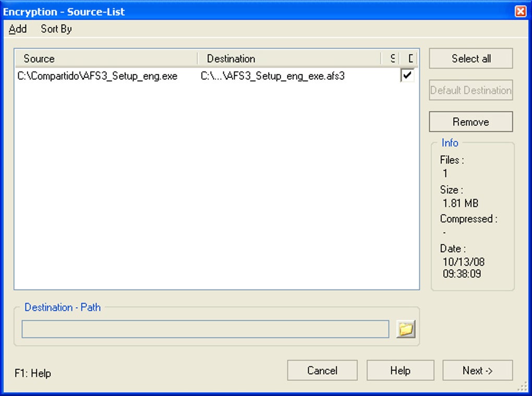Open Help from the bottom button row
The width and height of the screenshot is (532, 396).
click(x=400, y=370)
